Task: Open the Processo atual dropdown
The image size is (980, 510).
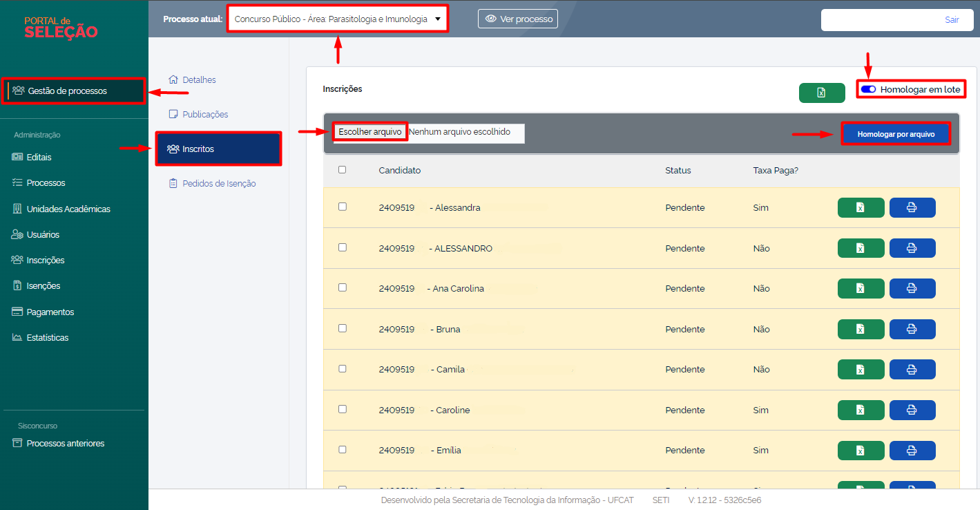Action: point(338,19)
